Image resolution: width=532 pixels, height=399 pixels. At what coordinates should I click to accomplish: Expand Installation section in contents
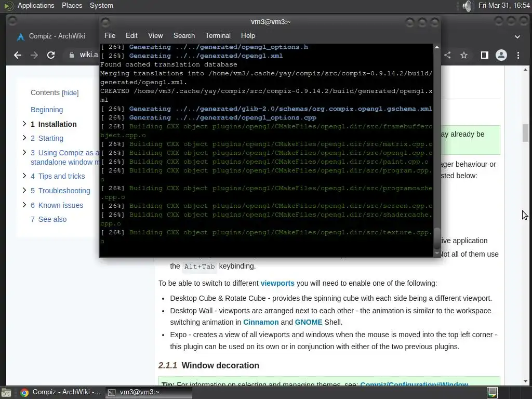[24, 124]
